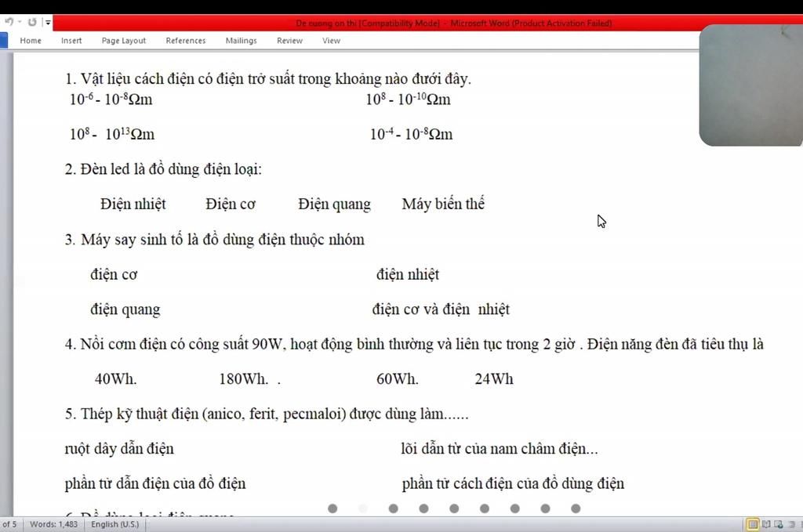Switch to the References tab
Image resolution: width=803 pixels, height=532 pixels.
185,41
